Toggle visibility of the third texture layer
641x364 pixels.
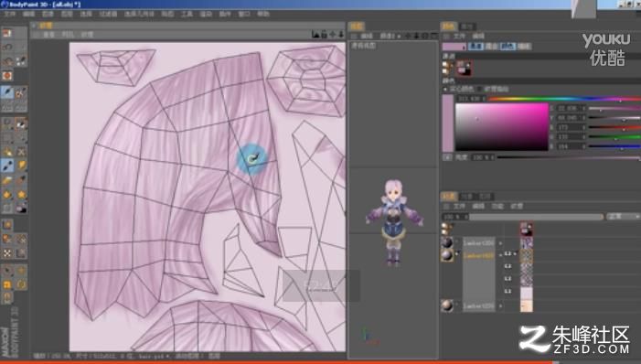[x=507, y=279]
